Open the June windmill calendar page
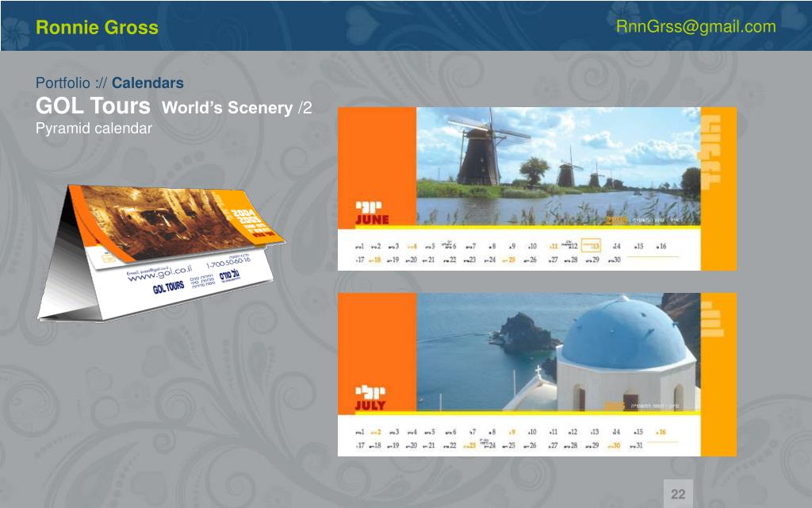812x508 pixels. coord(537,189)
